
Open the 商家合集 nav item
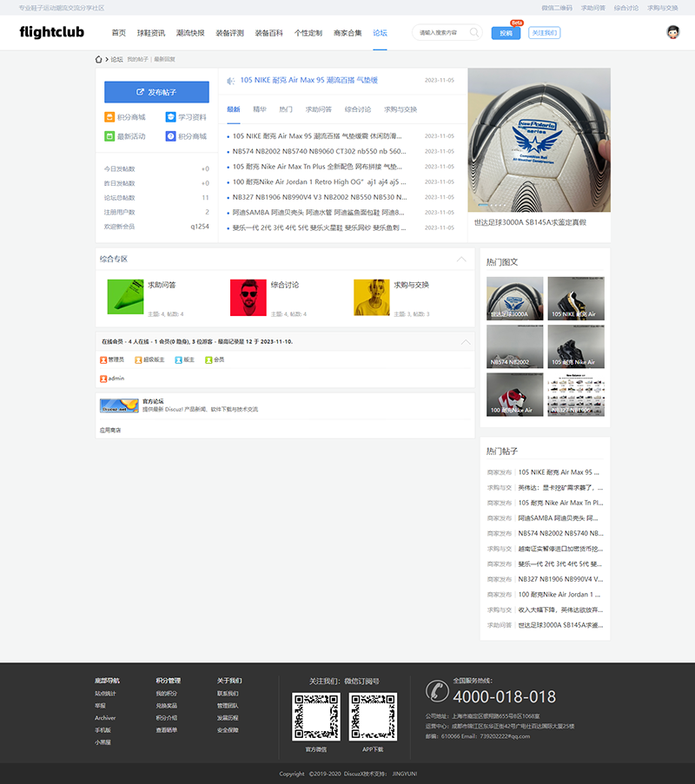347,33
